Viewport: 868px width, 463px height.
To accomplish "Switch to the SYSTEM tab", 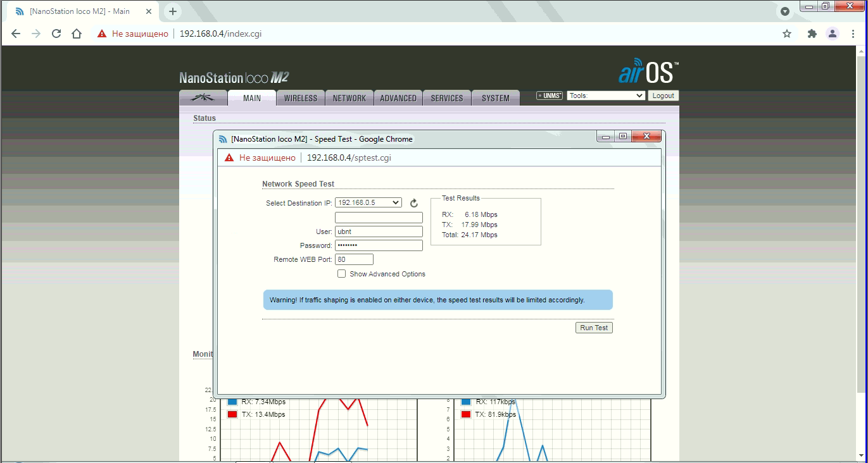I will (x=496, y=98).
